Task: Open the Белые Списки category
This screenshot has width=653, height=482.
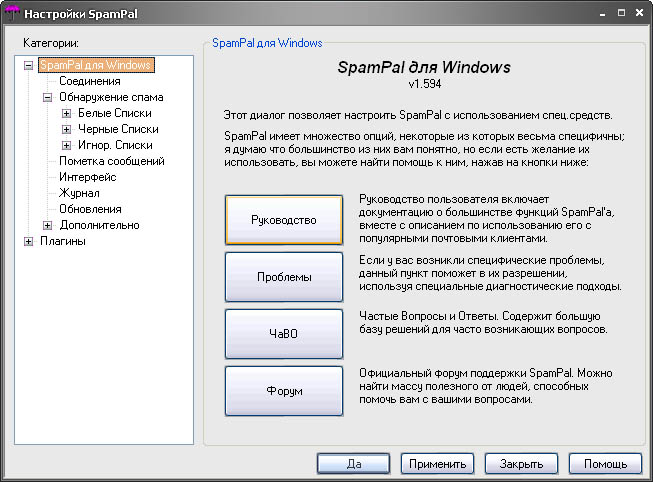Action: click(x=115, y=113)
